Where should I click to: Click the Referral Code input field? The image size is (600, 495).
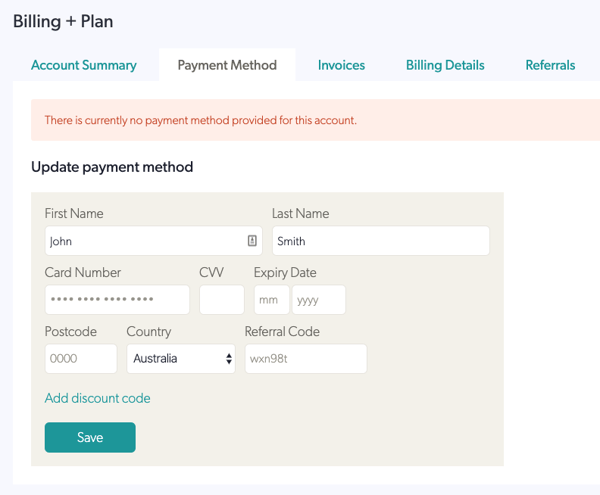[306, 358]
